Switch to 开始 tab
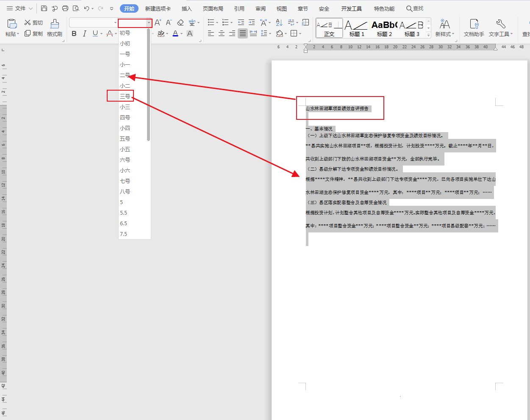Image resolution: width=530 pixels, height=420 pixels. tap(129, 8)
